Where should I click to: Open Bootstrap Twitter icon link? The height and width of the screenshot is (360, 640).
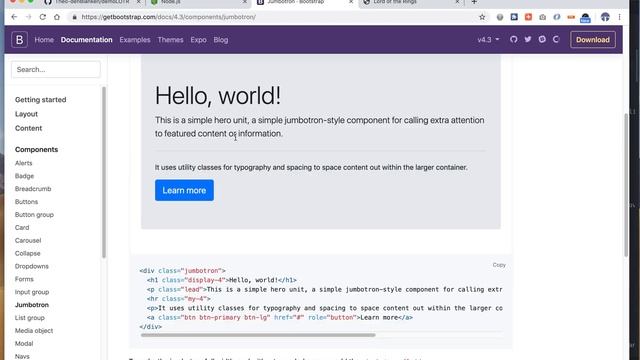[x=528, y=40]
